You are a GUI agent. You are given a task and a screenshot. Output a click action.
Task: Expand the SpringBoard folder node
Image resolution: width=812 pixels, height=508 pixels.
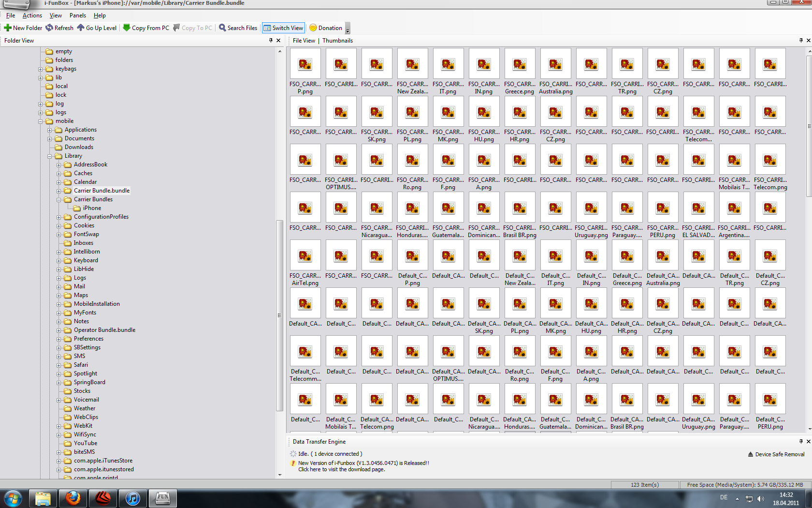pyautogui.click(x=59, y=383)
